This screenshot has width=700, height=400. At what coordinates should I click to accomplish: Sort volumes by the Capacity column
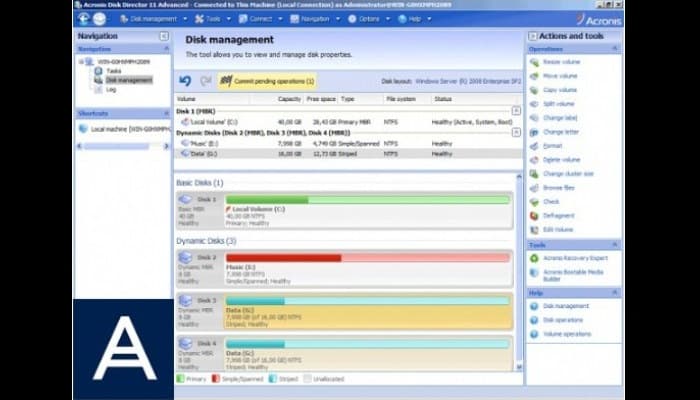pyautogui.click(x=289, y=99)
